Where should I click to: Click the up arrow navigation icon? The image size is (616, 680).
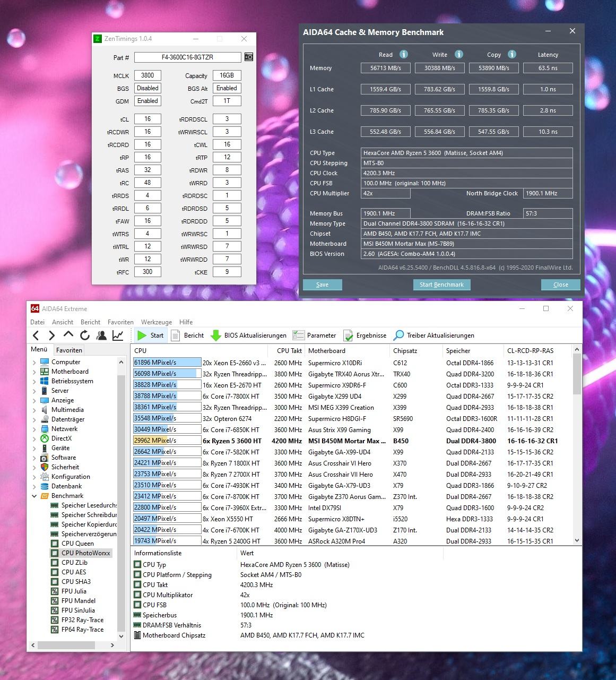[68, 335]
